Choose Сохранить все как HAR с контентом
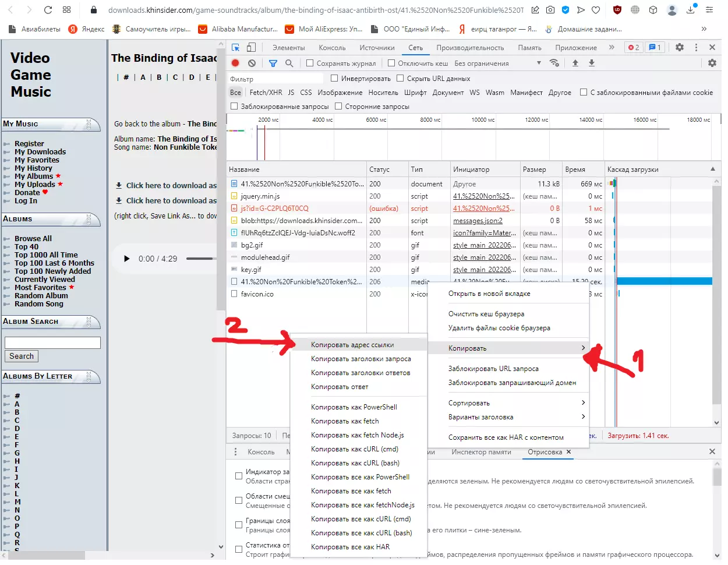This screenshot has width=728, height=565. click(508, 437)
